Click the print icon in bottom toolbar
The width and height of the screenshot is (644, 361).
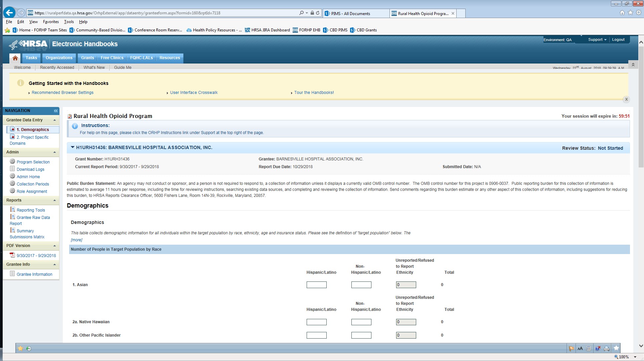(607, 348)
